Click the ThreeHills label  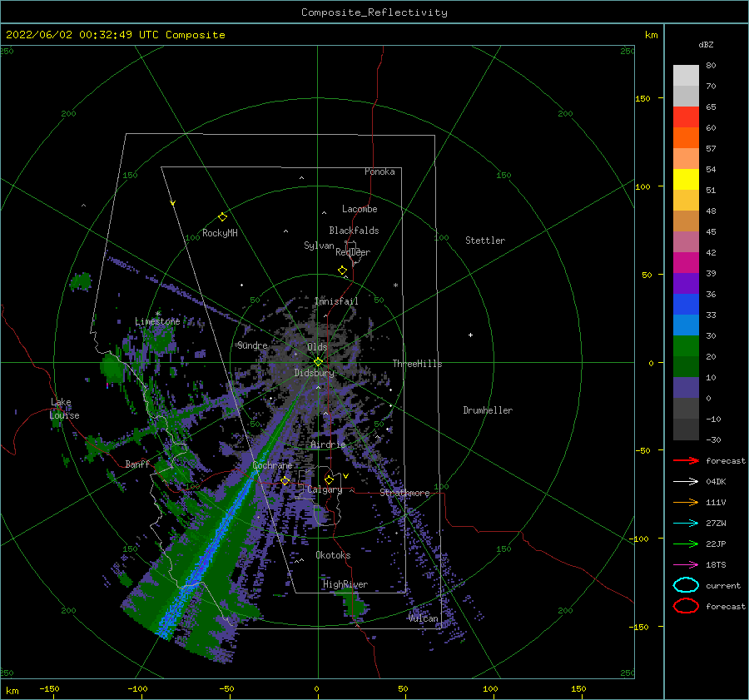pos(417,364)
